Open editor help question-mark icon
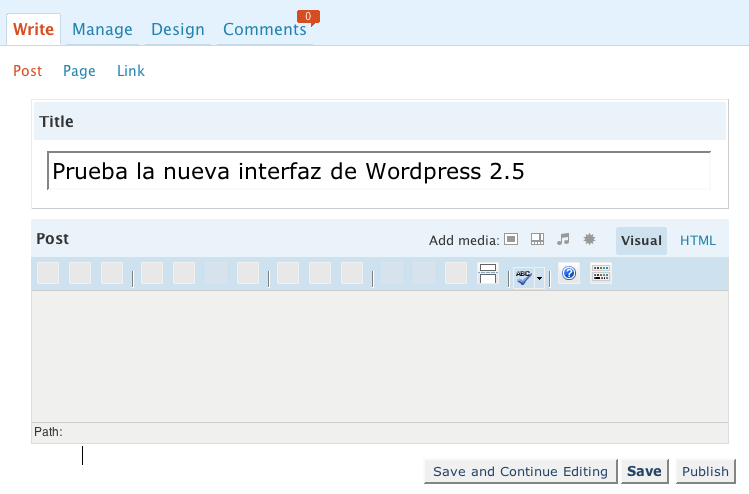 click(x=569, y=274)
